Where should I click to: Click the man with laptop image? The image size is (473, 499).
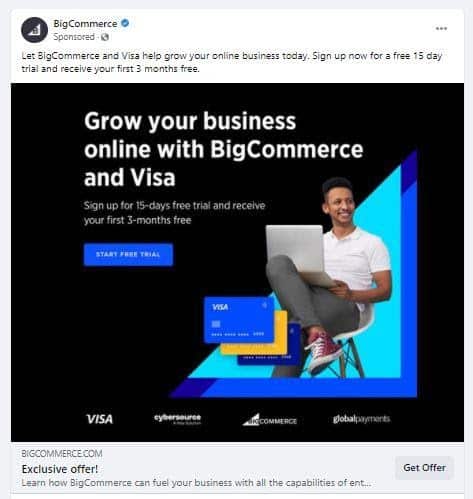[328, 278]
